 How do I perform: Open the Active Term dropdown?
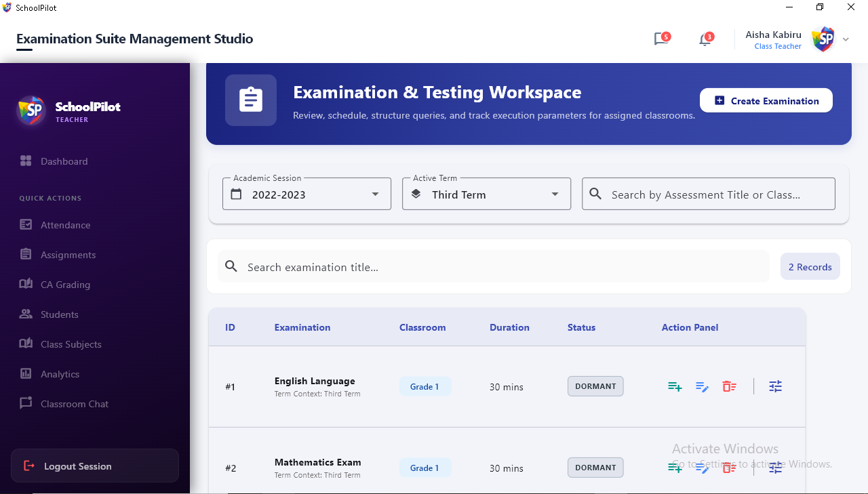(486, 194)
